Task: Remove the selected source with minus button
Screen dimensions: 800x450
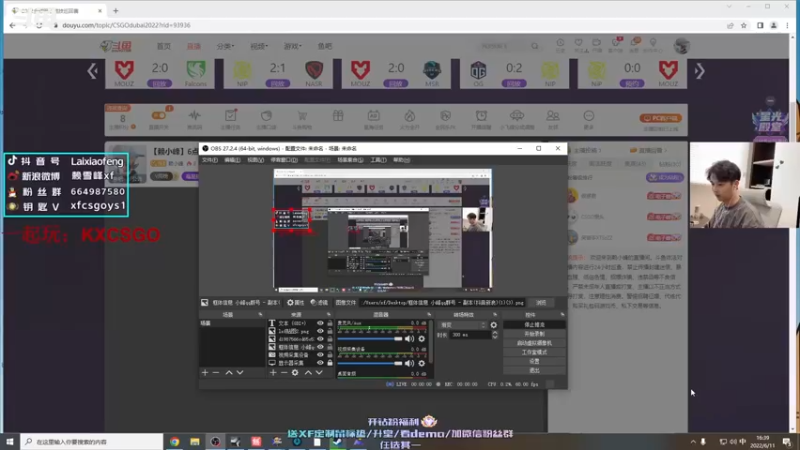Action: pos(284,373)
